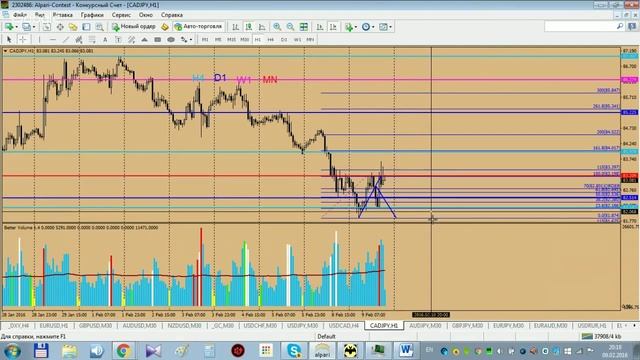The image size is (640, 360).
Task: Select the ellipse shape tool
Action: (x=171, y=40)
